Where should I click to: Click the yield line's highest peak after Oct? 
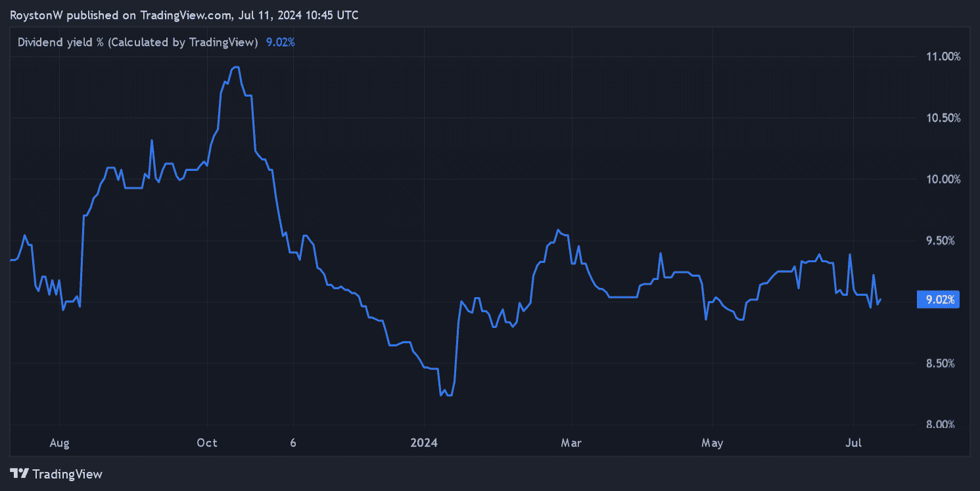click(235, 67)
